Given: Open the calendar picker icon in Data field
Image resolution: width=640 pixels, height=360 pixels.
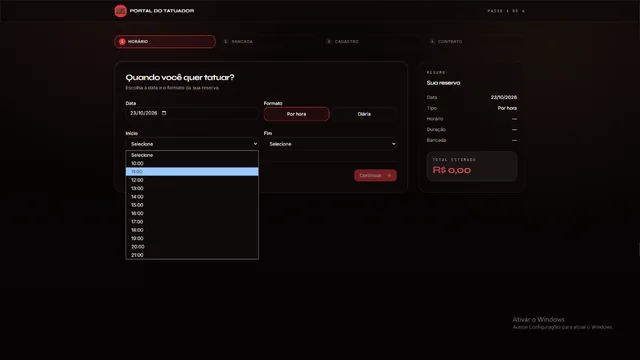Looking at the screenshot, I should pyautogui.click(x=164, y=113).
